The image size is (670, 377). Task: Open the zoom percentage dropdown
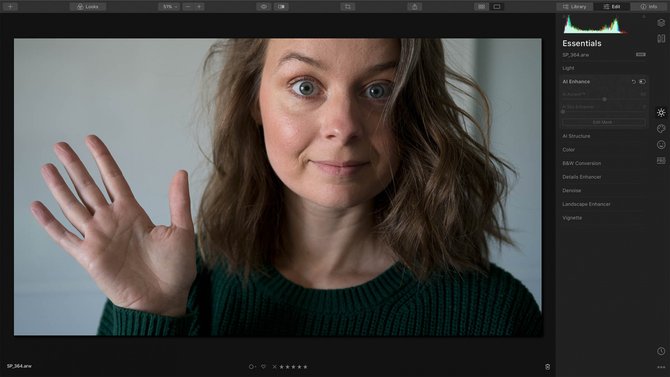(x=169, y=6)
